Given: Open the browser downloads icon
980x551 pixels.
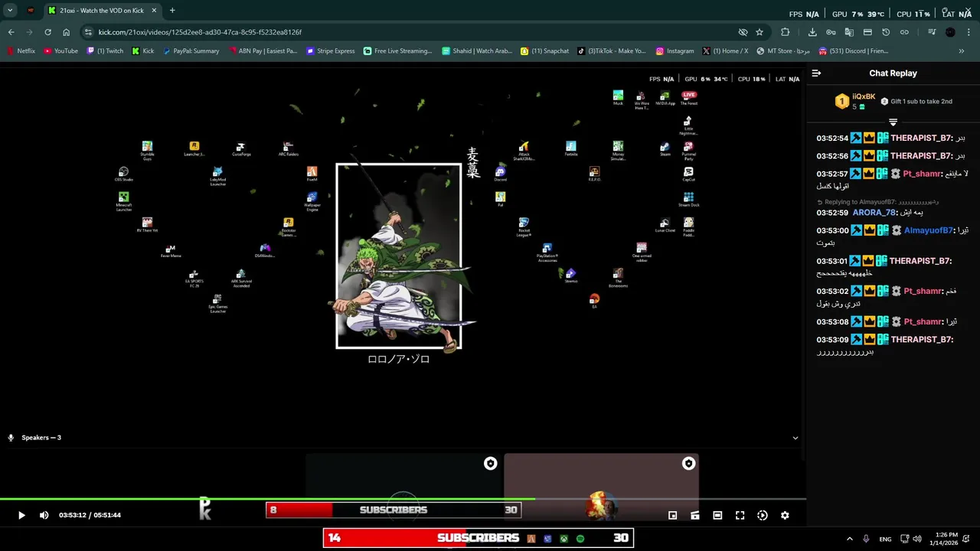Looking at the screenshot, I should 812,32.
